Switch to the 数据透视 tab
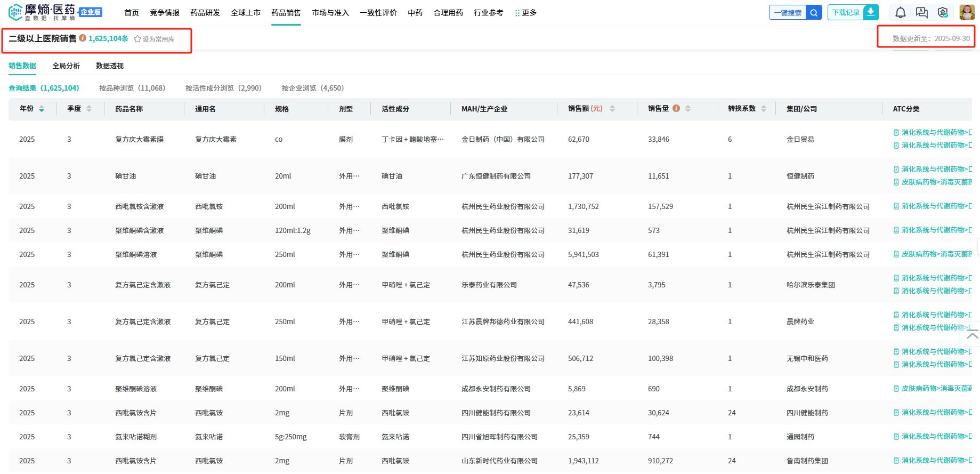This screenshot has height=474, width=980. point(110,66)
